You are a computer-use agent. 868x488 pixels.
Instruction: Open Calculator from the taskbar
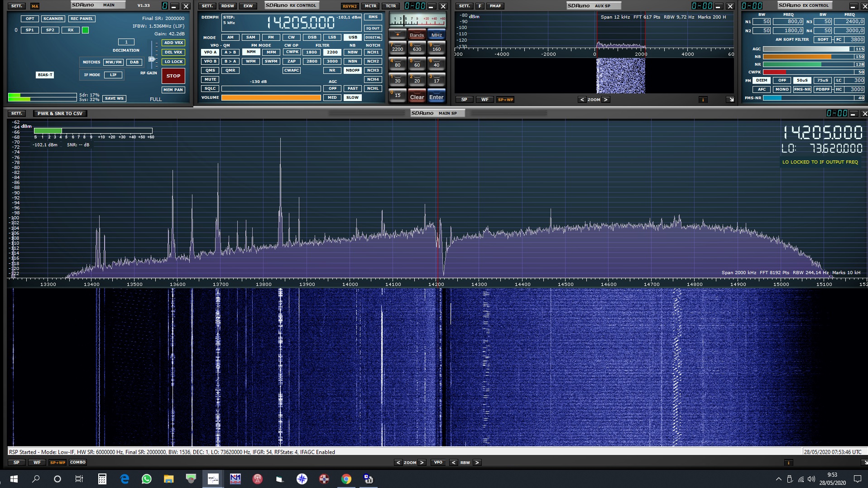click(x=102, y=479)
